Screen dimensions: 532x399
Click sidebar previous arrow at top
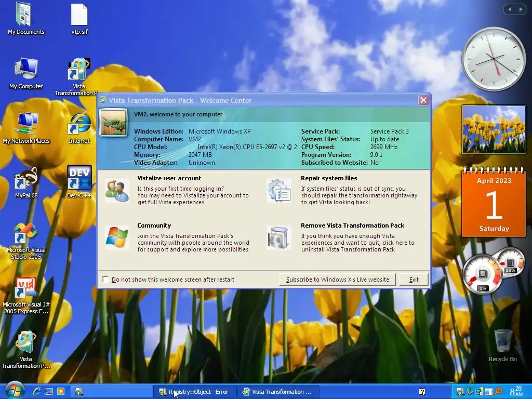[510, 9]
